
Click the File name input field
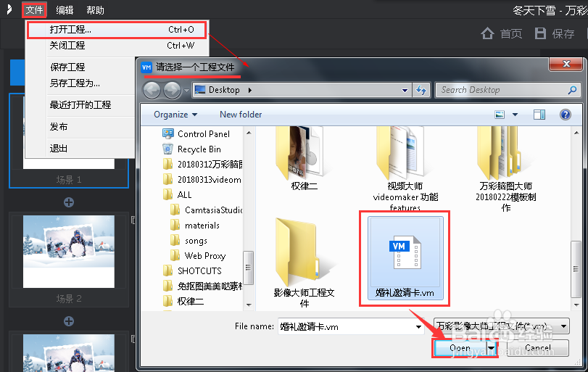tap(346, 326)
